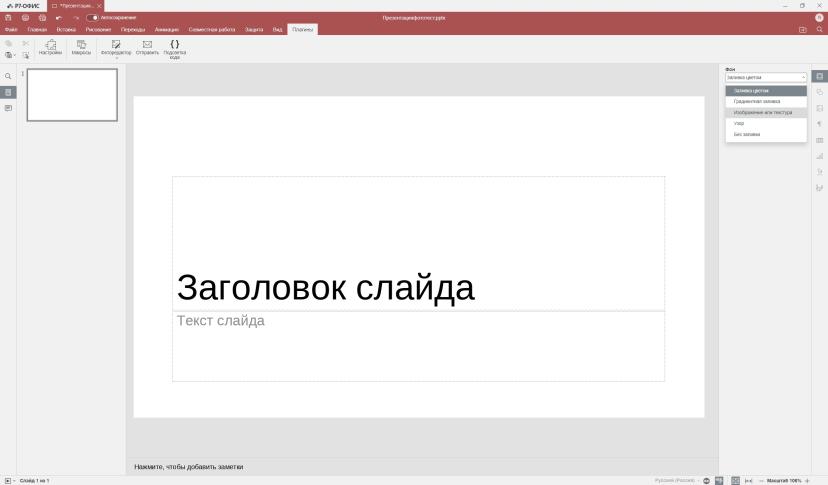This screenshot has height=485, width=828.
Task: Open Shape settings in right sidebar
Action: coord(820,92)
